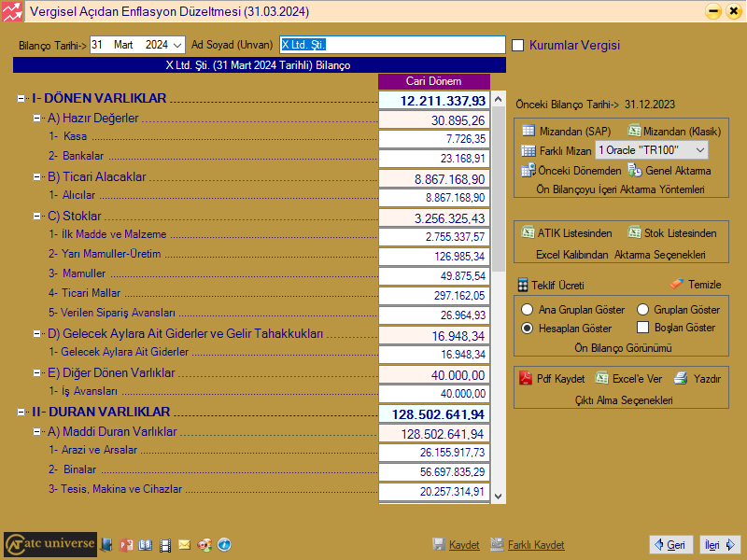Select Grupları Göster radio button
747x560 pixels.
click(642, 310)
